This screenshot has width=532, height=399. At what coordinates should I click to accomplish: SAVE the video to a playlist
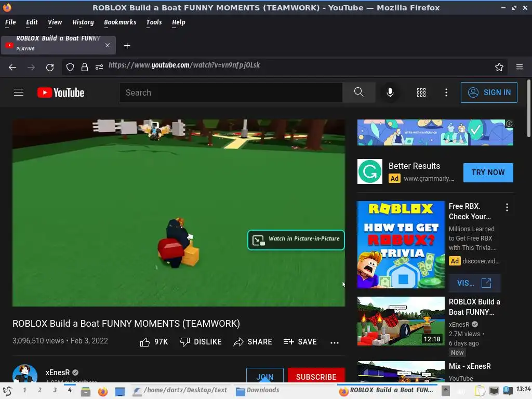point(300,342)
